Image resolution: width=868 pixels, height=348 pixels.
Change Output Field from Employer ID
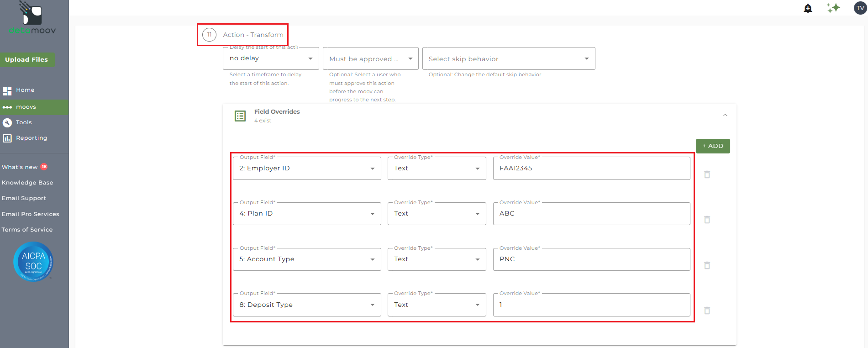point(306,169)
